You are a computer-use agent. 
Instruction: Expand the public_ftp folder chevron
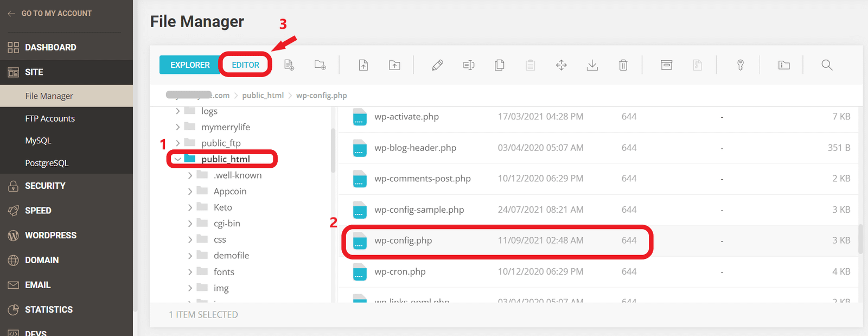(177, 143)
